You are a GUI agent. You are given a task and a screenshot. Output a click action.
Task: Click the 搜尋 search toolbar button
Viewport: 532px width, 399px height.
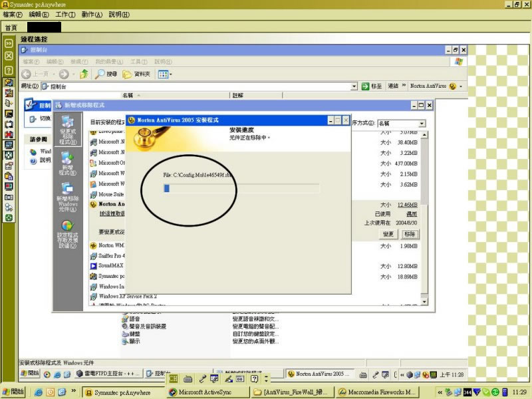tap(106, 74)
